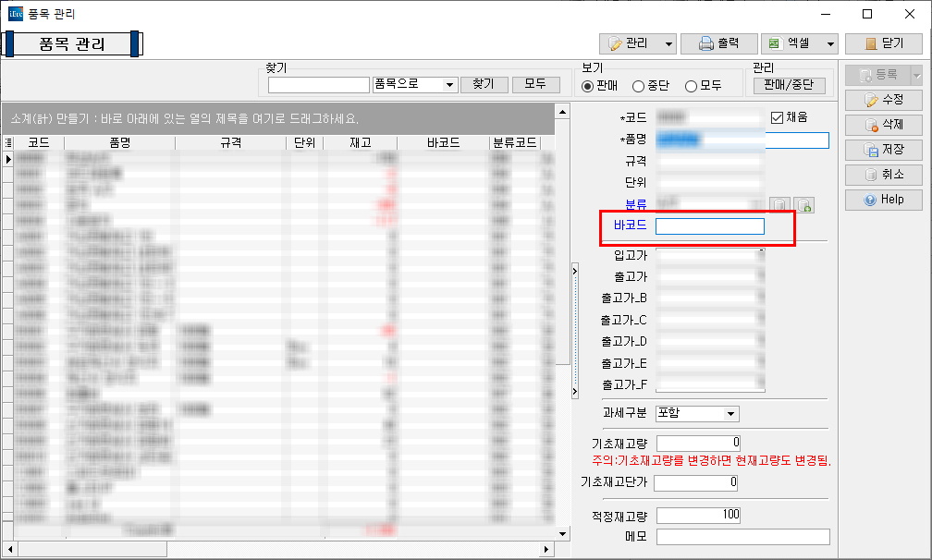Expand the 과세구분 combo box
The height and width of the screenshot is (560, 932).
730,414
